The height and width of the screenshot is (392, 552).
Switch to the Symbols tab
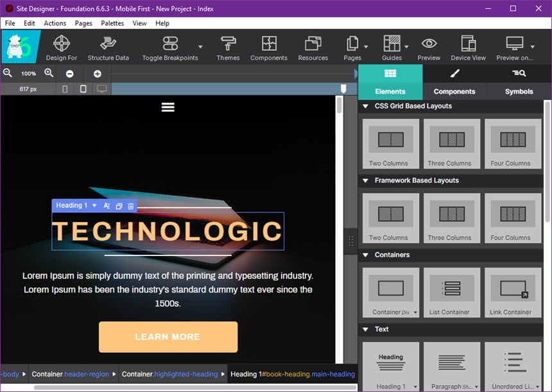point(519,82)
